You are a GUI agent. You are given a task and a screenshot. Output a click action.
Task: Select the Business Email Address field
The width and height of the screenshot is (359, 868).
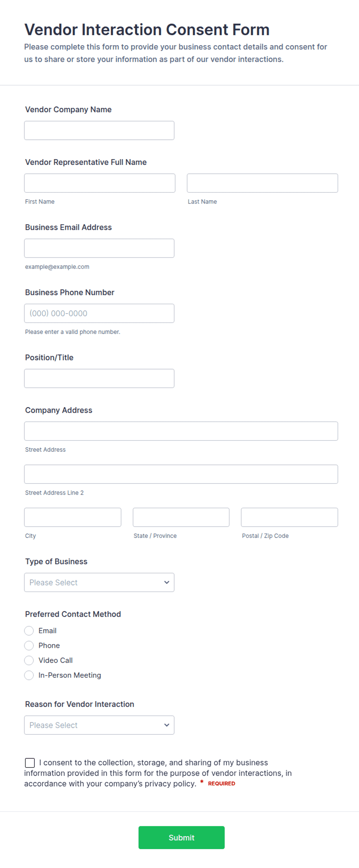99,248
